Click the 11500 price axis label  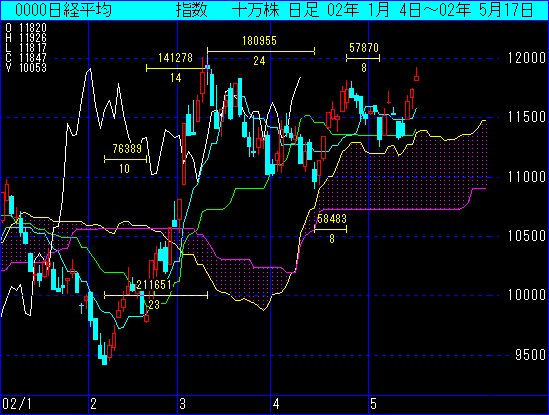click(527, 117)
